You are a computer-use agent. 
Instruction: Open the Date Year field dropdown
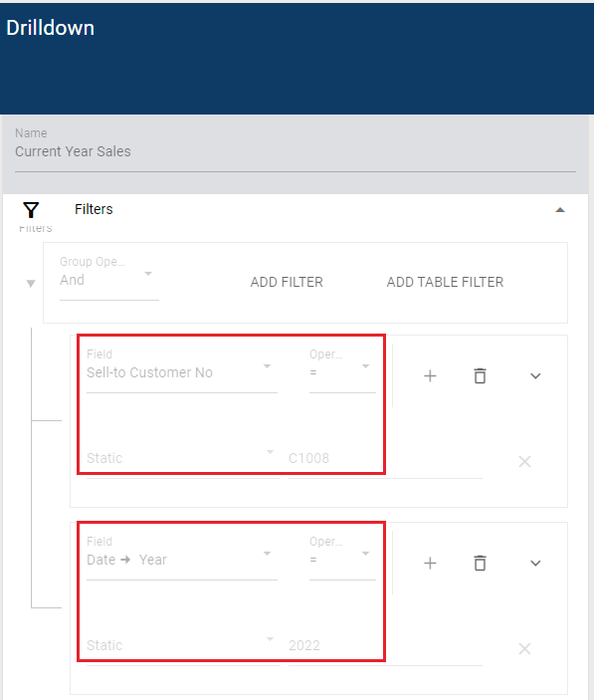pos(182,558)
